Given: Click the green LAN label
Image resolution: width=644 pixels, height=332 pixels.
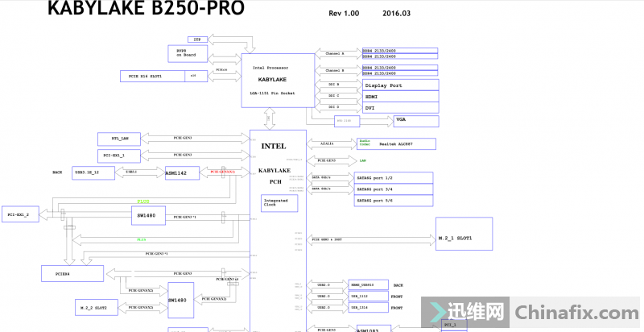Looking at the screenshot, I should [363, 160].
